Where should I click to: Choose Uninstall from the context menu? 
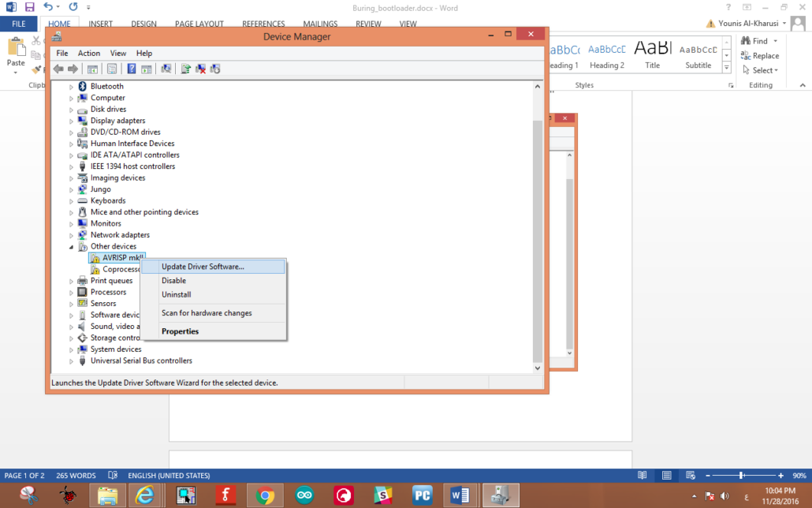[x=213, y=294]
